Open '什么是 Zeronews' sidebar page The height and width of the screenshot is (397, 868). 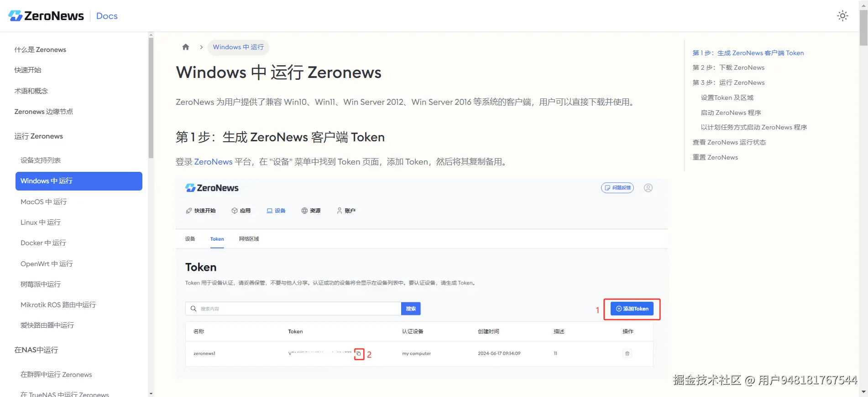pos(40,50)
